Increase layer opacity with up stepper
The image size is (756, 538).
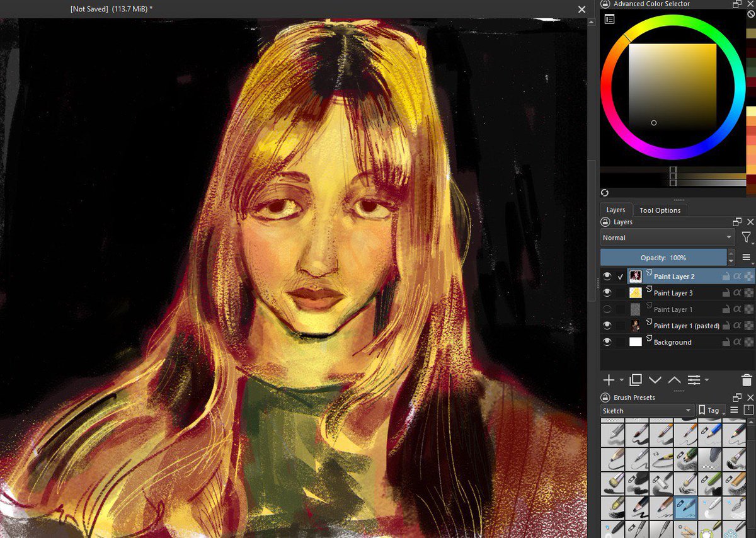click(x=731, y=254)
